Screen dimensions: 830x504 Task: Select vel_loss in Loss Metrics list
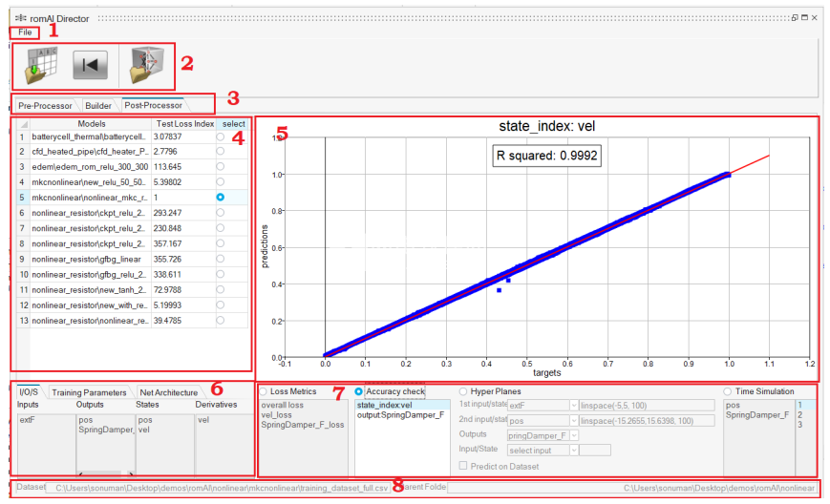276,415
